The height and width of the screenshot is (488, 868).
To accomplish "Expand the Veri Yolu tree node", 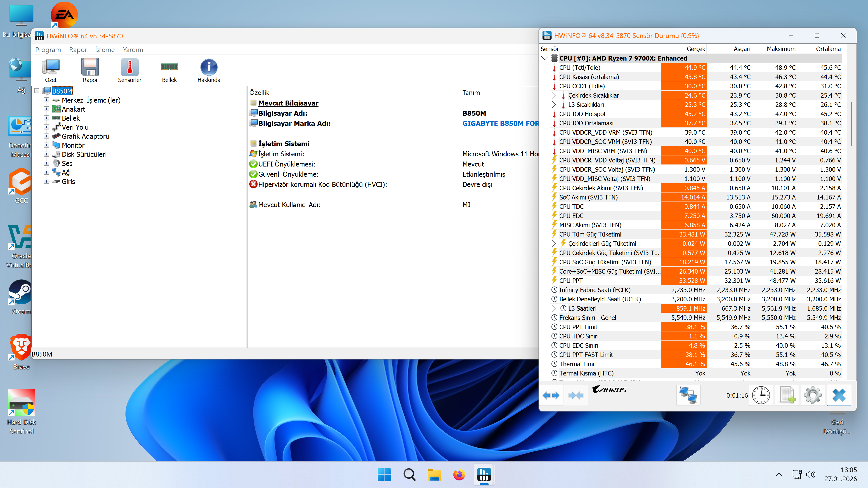I will 47,127.
